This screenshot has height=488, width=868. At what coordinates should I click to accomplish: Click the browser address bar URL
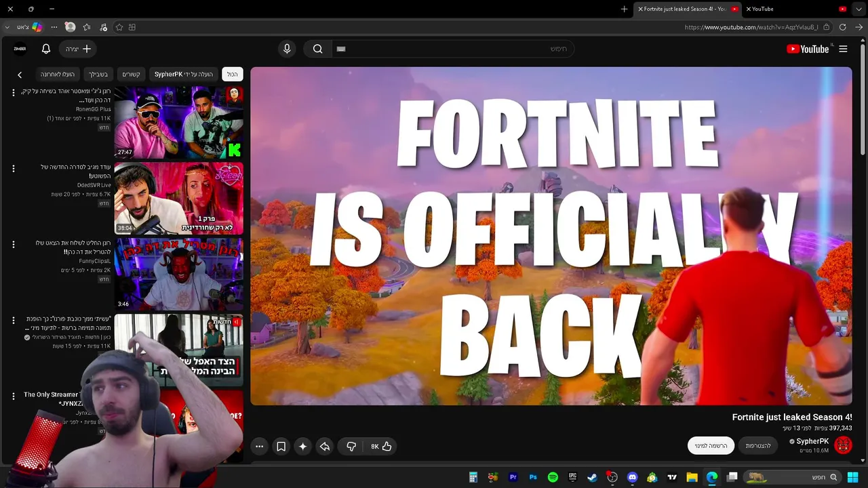(751, 27)
